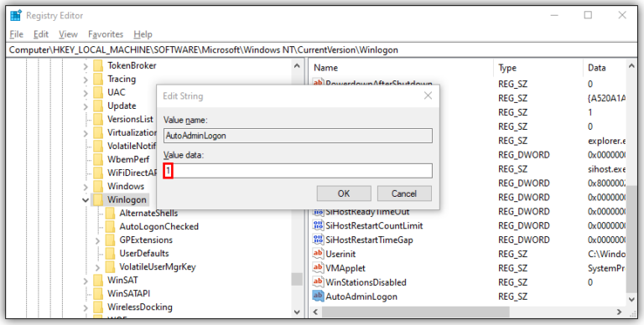The image size is (644, 325).
Task: Click the WinSATAPI folder icon
Action: pyautogui.click(x=98, y=294)
